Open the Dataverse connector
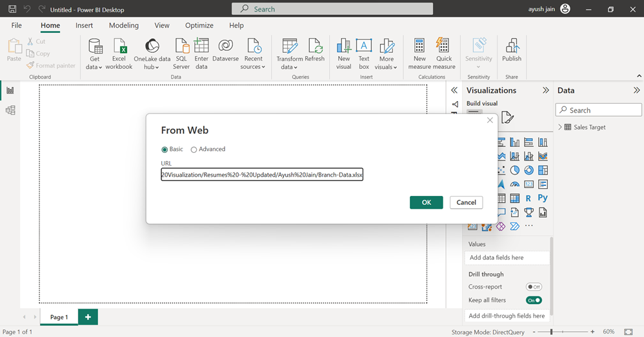This screenshot has width=644, height=337. click(225, 50)
